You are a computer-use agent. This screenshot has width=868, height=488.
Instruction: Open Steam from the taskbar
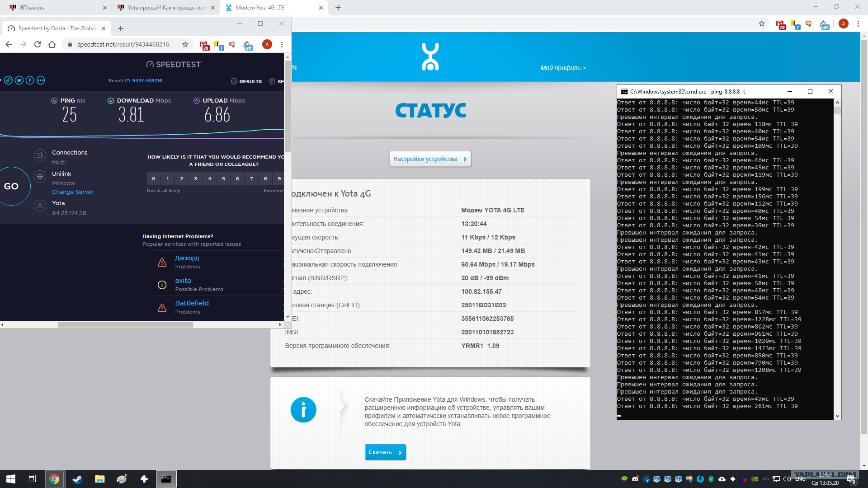point(77,479)
